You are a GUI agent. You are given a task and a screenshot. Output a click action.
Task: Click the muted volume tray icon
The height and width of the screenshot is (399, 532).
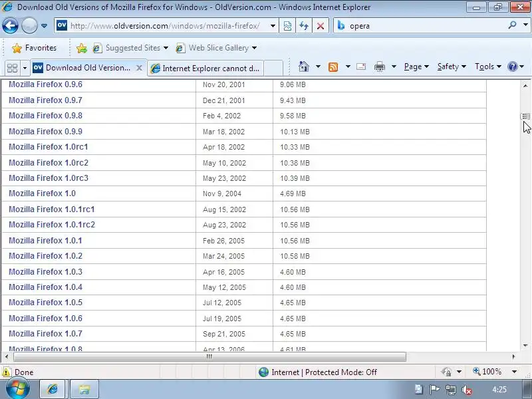(467, 390)
